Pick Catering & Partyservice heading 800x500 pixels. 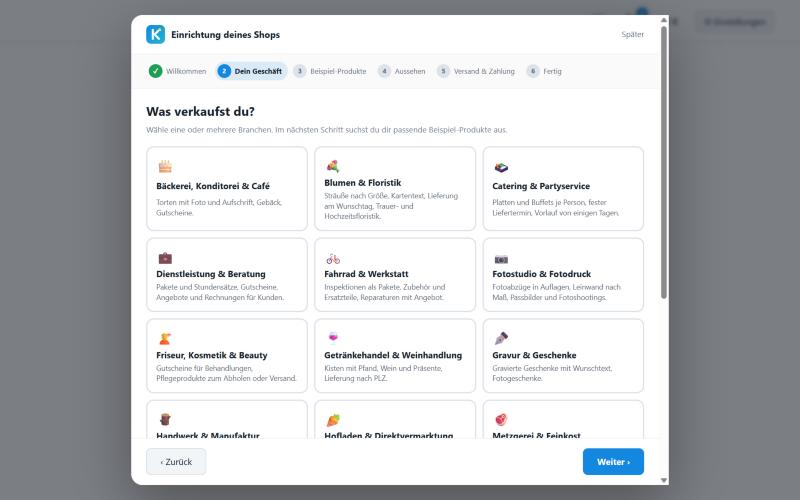[541, 186]
